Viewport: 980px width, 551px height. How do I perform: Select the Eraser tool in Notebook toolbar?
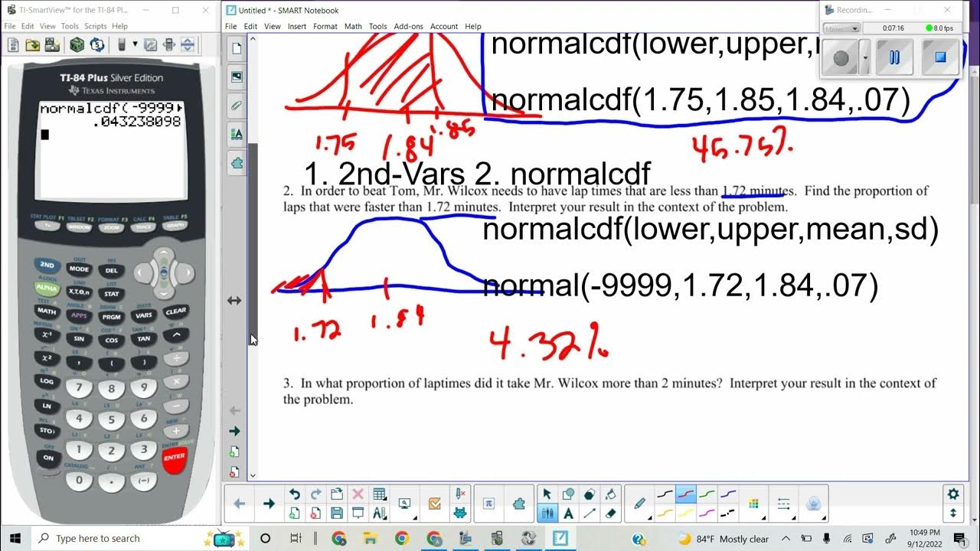[610, 513]
